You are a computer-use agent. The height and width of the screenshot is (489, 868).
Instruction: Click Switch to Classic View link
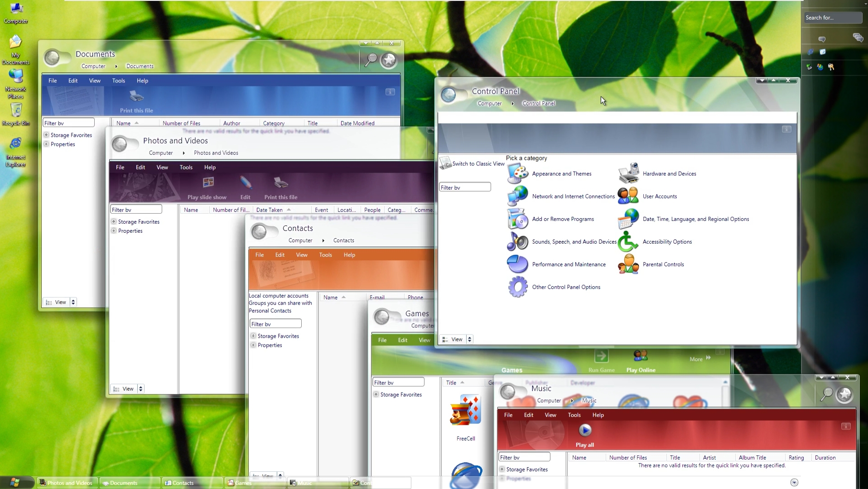(x=478, y=163)
